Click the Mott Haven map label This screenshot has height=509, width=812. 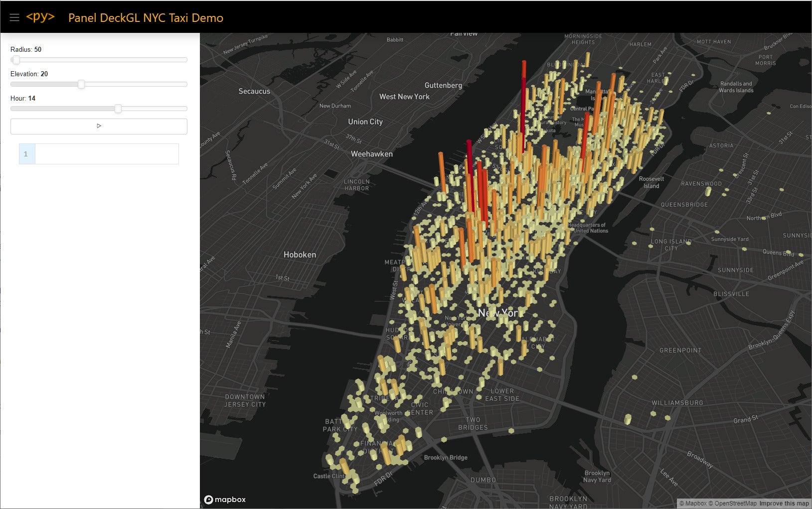click(714, 42)
